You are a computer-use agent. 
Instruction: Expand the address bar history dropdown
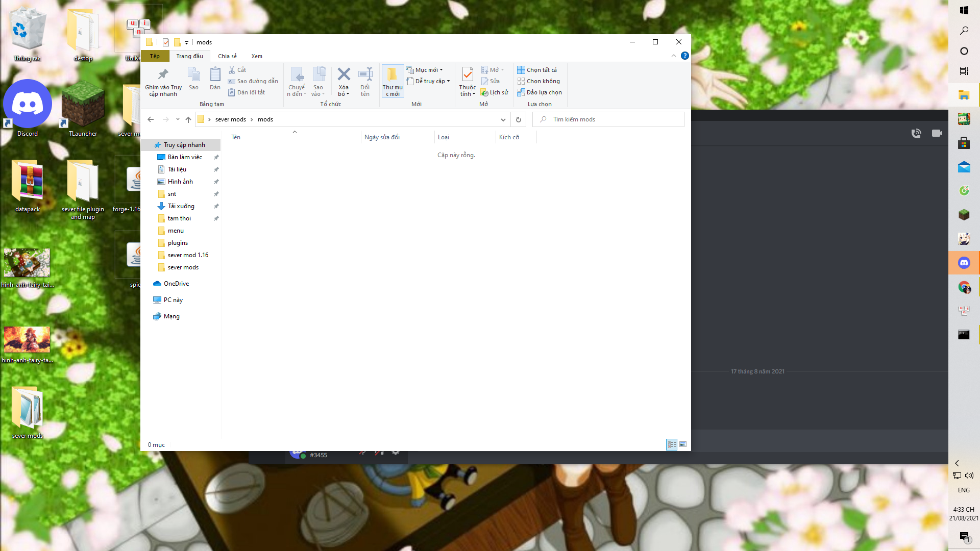(503, 119)
